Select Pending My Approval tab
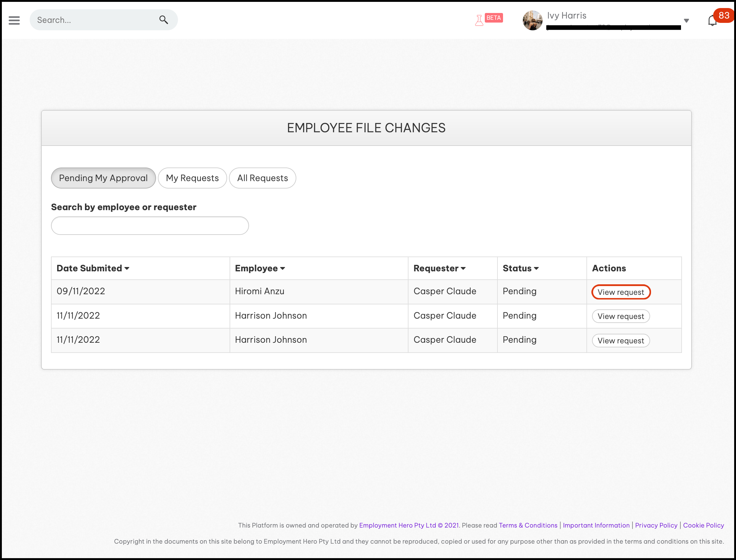736x560 pixels. click(103, 178)
